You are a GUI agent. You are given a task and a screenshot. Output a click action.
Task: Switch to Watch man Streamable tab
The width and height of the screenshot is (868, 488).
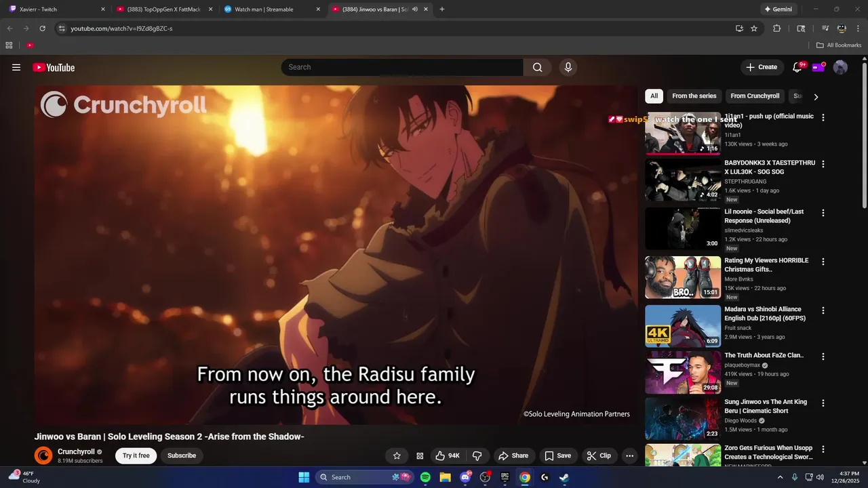point(271,9)
